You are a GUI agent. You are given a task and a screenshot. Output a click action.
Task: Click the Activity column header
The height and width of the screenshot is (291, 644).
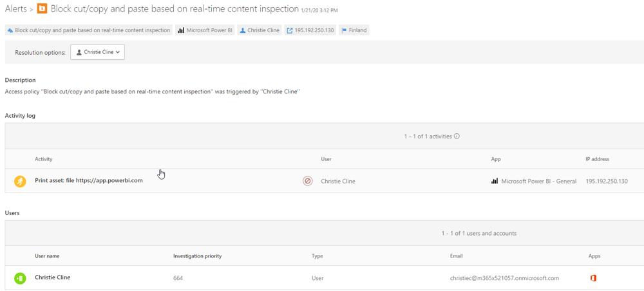44,159
